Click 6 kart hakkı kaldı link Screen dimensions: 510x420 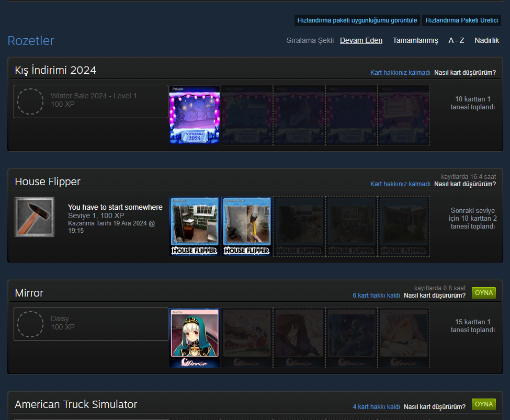(376, 296)
